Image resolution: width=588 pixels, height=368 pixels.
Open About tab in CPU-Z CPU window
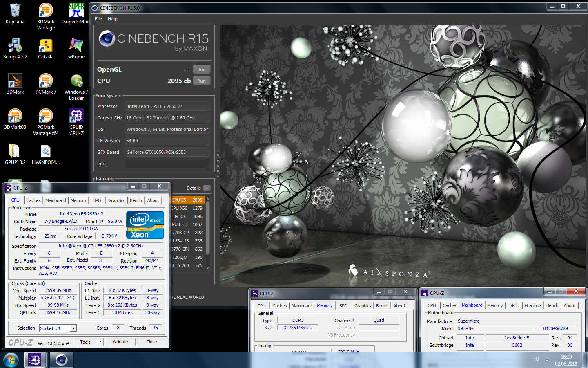tap(154, 200)
